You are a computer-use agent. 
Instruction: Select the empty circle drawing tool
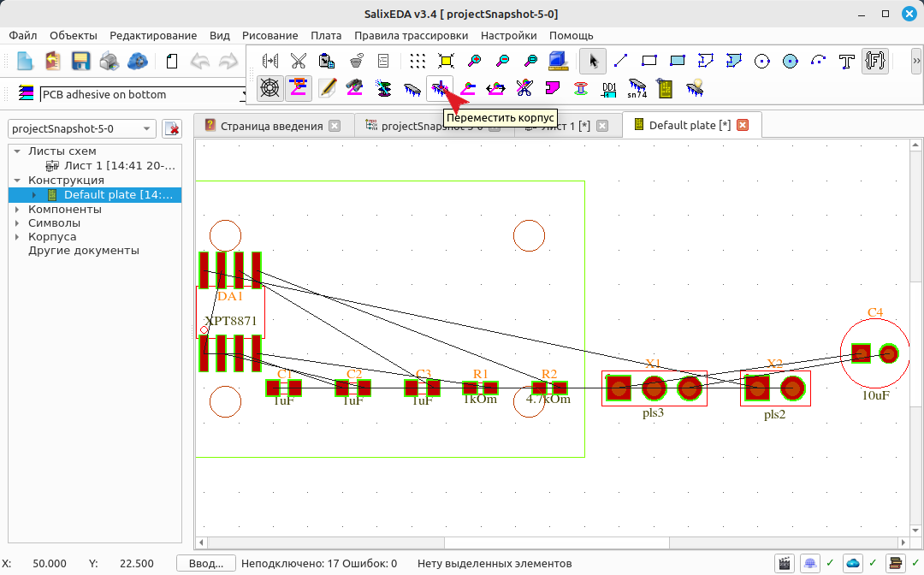point(762,61)
